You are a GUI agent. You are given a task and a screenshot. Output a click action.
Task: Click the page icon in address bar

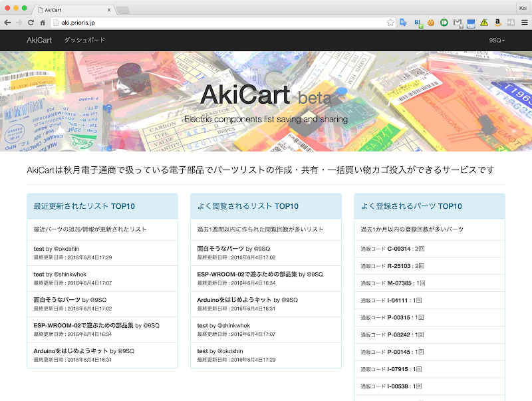[x=57, y=23]
